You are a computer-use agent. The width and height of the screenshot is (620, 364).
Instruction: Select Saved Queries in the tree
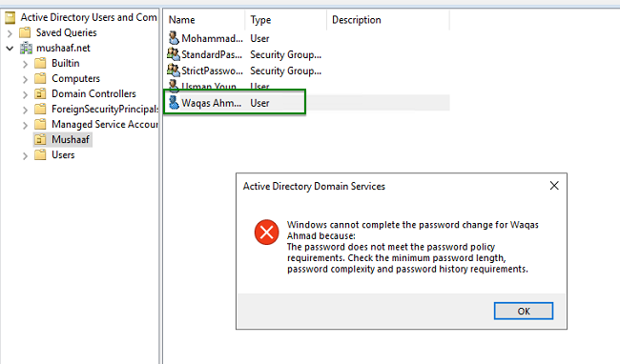pos(67,32)
